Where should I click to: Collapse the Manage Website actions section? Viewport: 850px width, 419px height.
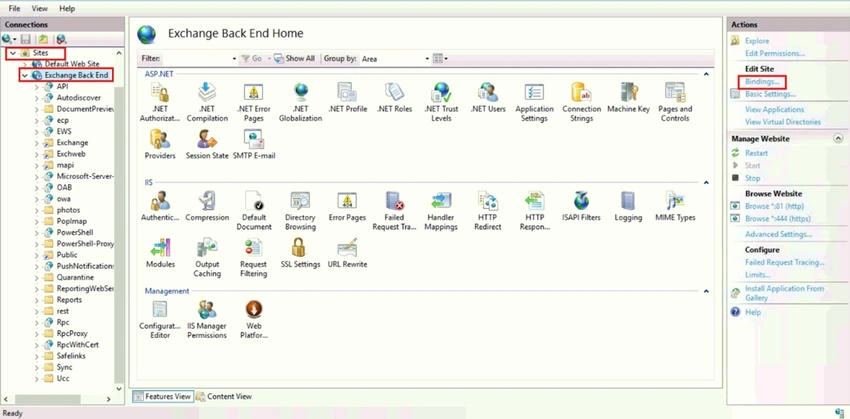click(x=838, y=139)
